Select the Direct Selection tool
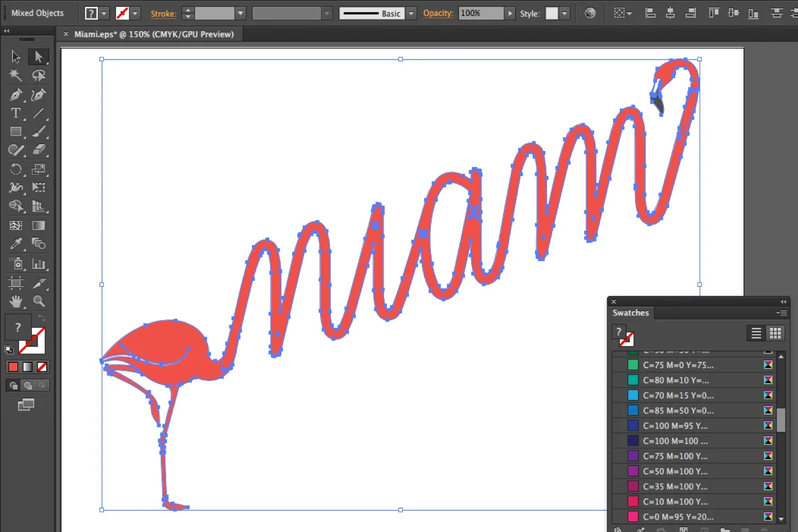The width and height of the screenshot is (798, 532). [x=38, y=56]
